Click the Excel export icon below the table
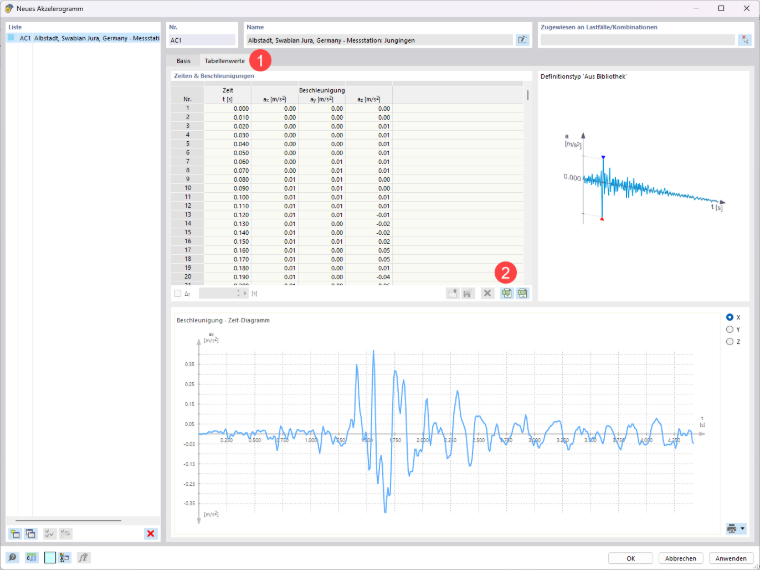Image resolution: width=760 pixels, height=570 pixels. [x=522, y=293]
